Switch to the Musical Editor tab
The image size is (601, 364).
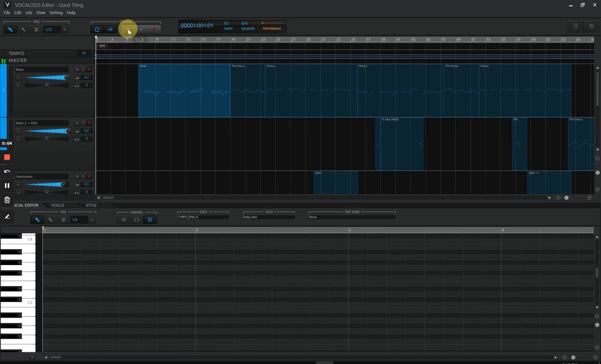[26, 205]
